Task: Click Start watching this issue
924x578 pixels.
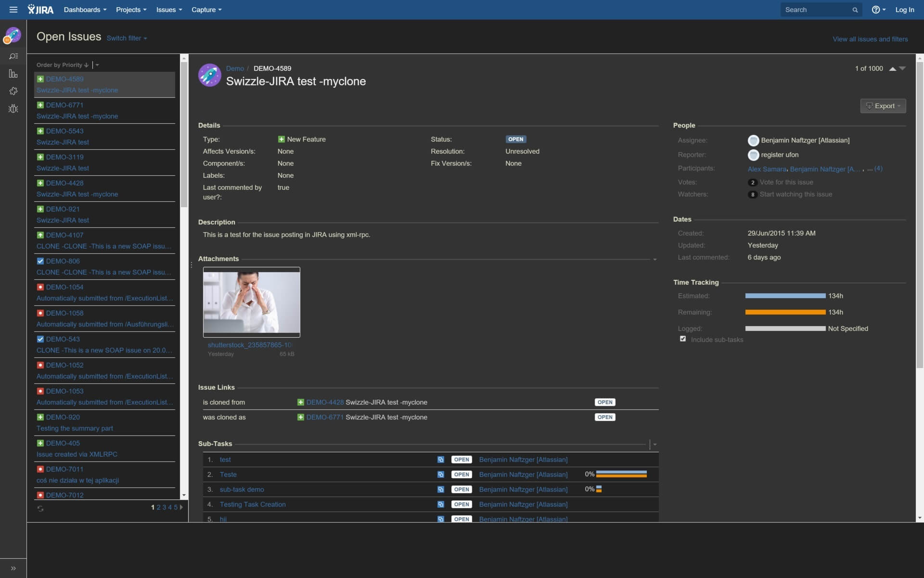Action: click(x=796, y=194)
